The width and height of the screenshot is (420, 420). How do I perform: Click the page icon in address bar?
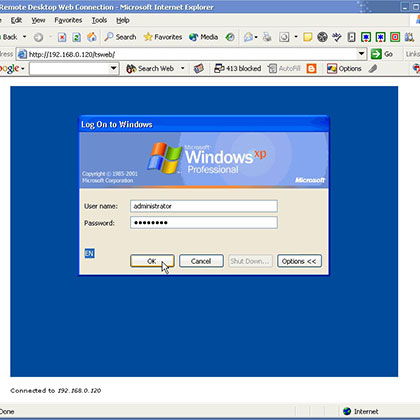22,54
